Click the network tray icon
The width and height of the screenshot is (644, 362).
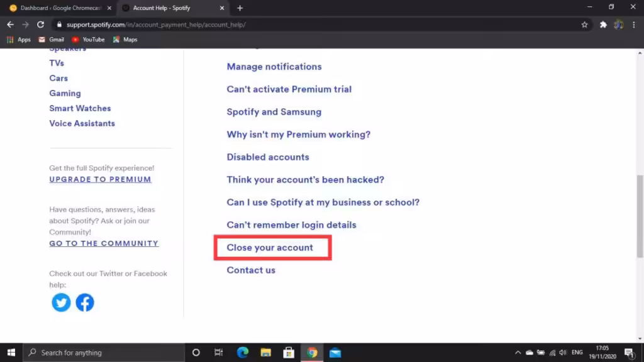[x=552, y=353]
